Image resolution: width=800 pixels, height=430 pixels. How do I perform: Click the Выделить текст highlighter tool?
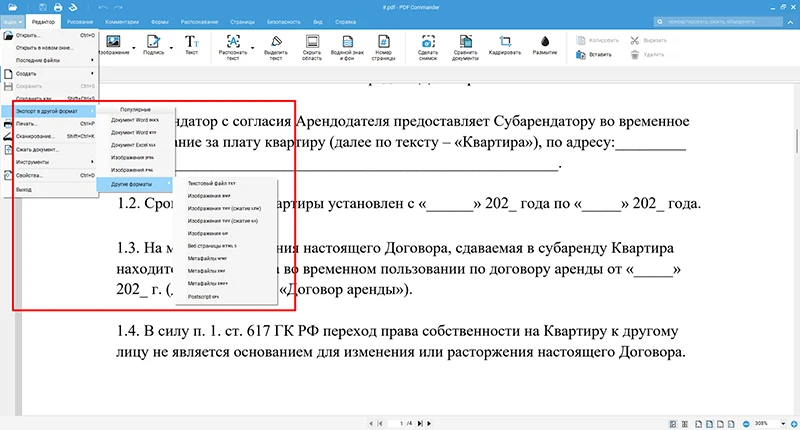point(276,47)
